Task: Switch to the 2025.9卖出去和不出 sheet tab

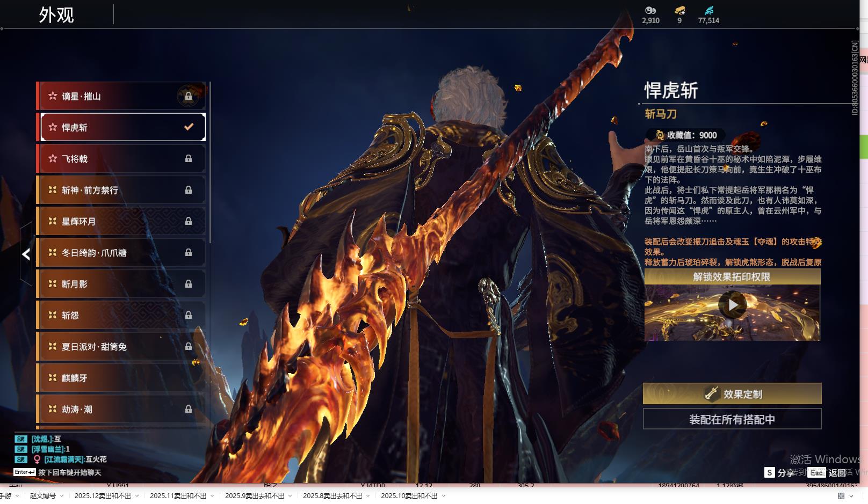Action: point(255,496)
